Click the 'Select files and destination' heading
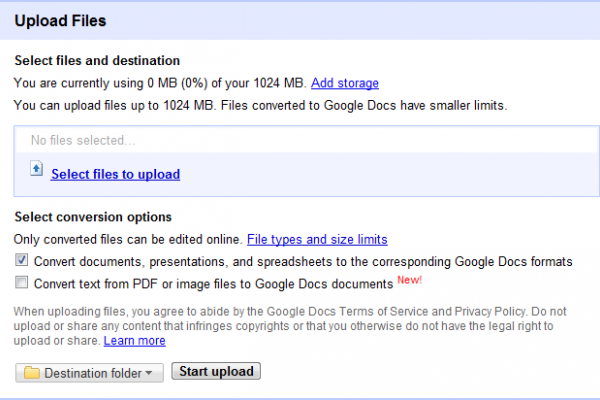The height and width of the screenshot is (400, 600). (x=97, y=60)
